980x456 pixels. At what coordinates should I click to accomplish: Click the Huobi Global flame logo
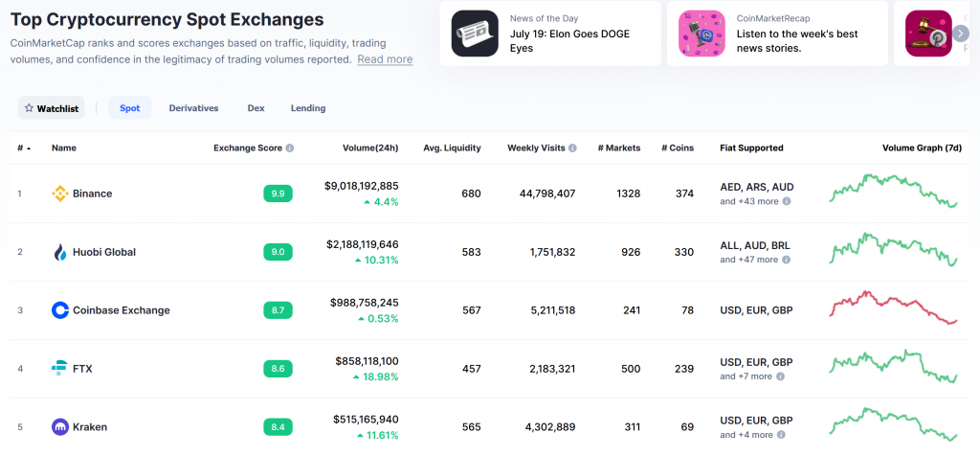pos(60,252)
